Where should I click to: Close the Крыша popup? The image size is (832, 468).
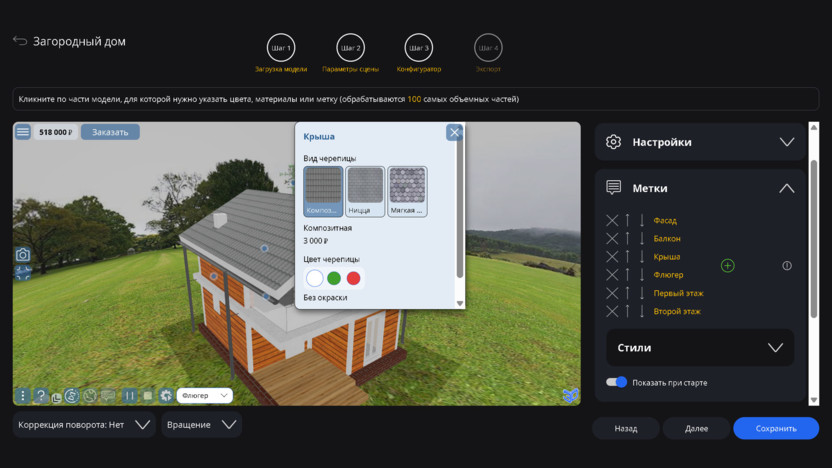454,132
